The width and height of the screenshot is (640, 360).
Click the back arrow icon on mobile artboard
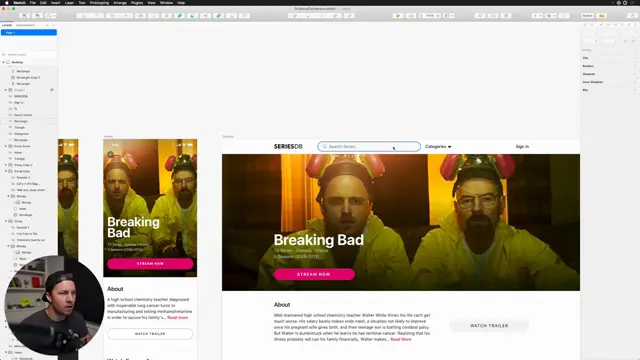point(110,154)
